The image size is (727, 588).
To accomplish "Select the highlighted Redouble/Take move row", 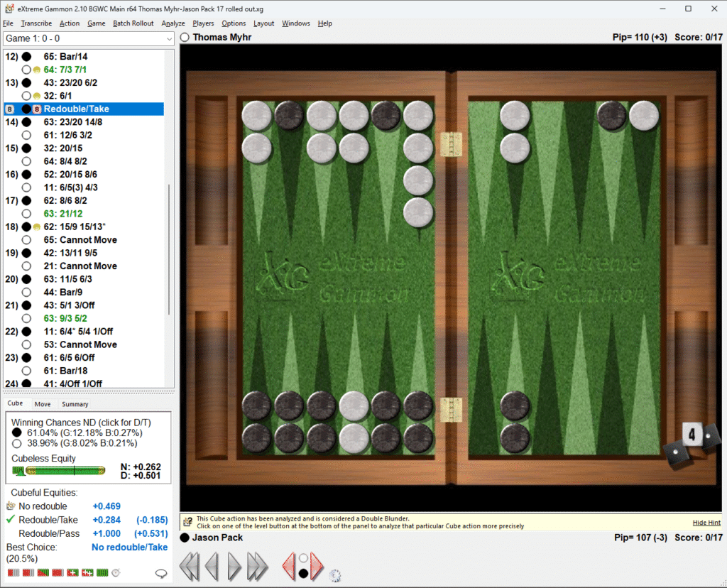I will tap(84, 109).
